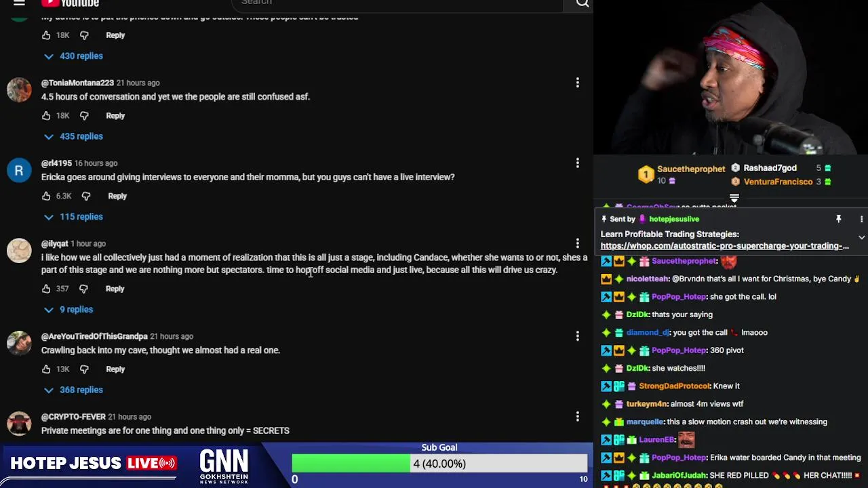
Task: Expand the 435 replies thread
Action: 73,136
